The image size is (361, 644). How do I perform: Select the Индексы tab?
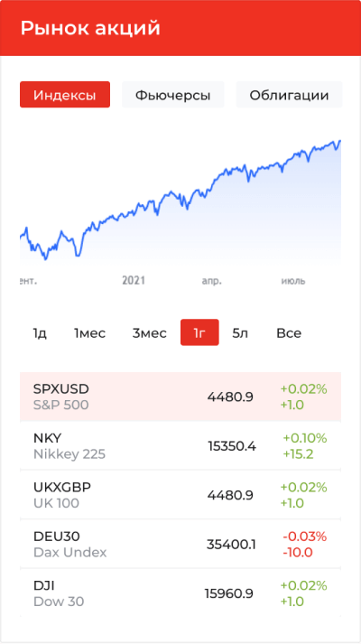tap(65, 95)
